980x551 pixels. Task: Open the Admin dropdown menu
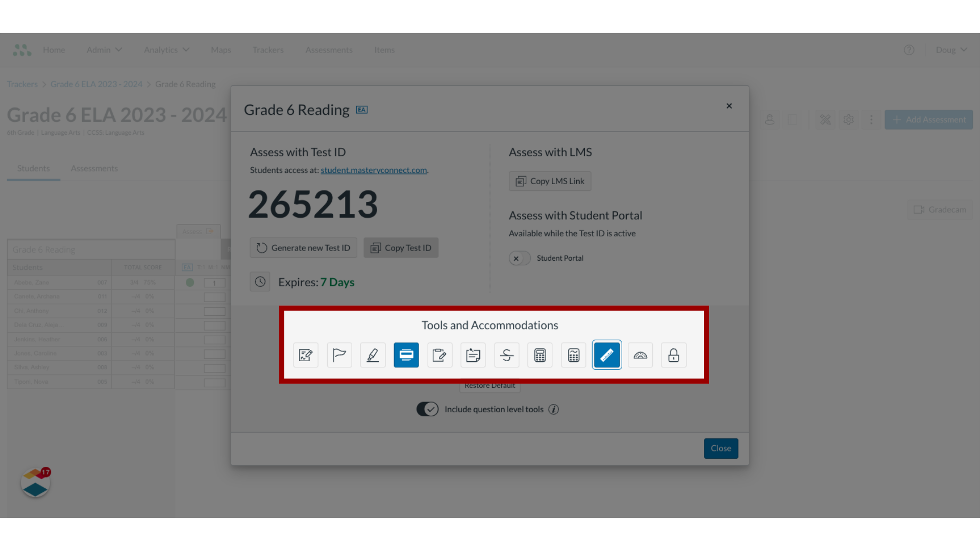click(104, 49)
